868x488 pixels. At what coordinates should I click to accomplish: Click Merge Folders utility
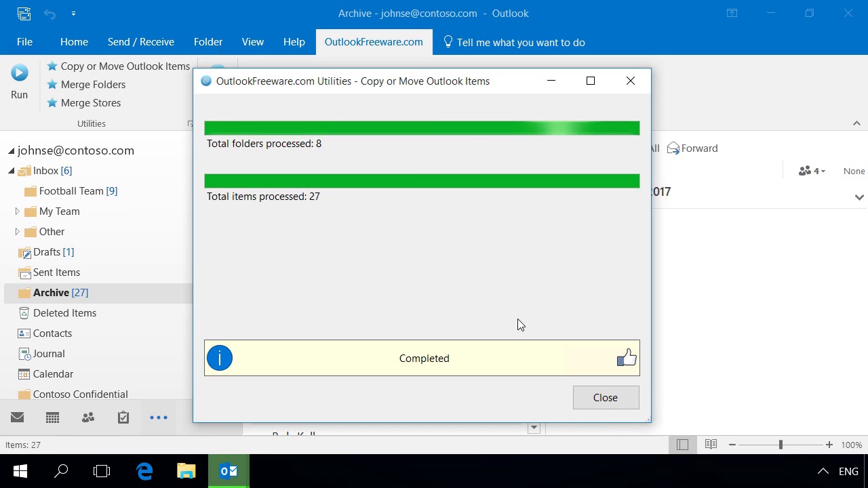click(86, 85)
